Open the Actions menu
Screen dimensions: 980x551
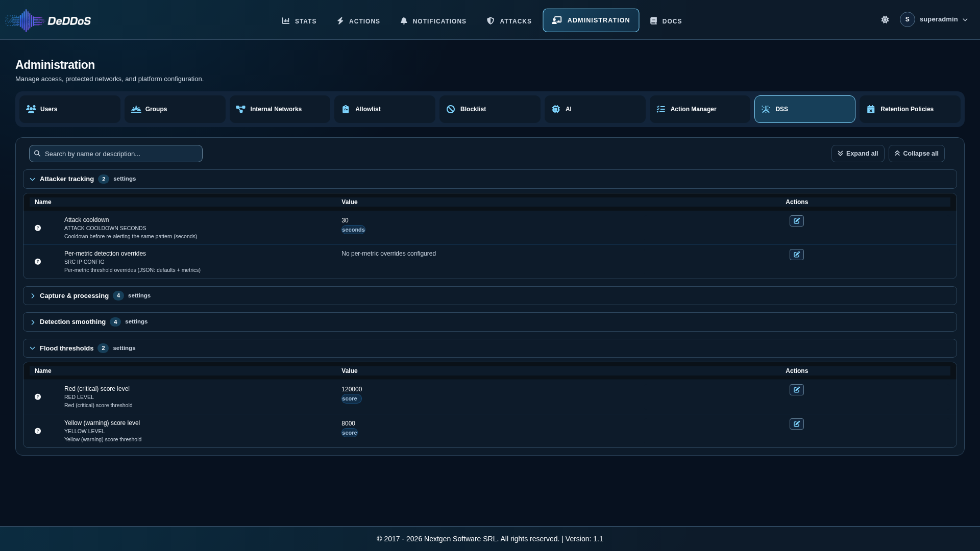pos(358,21)
